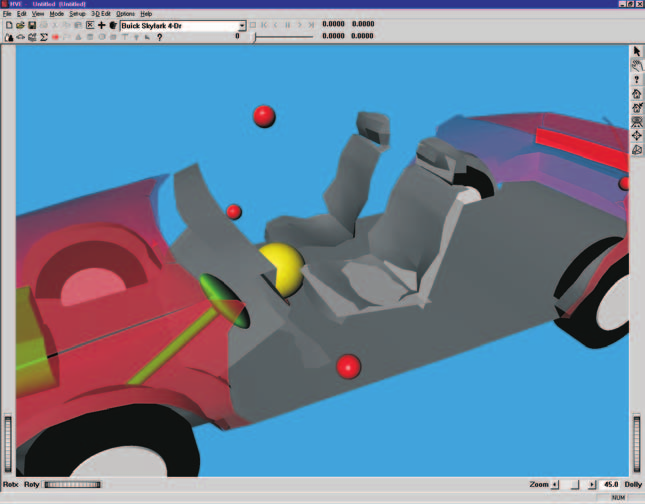Open the Mode menu
This screenshot has width=645, height=504.
point(56,14)
